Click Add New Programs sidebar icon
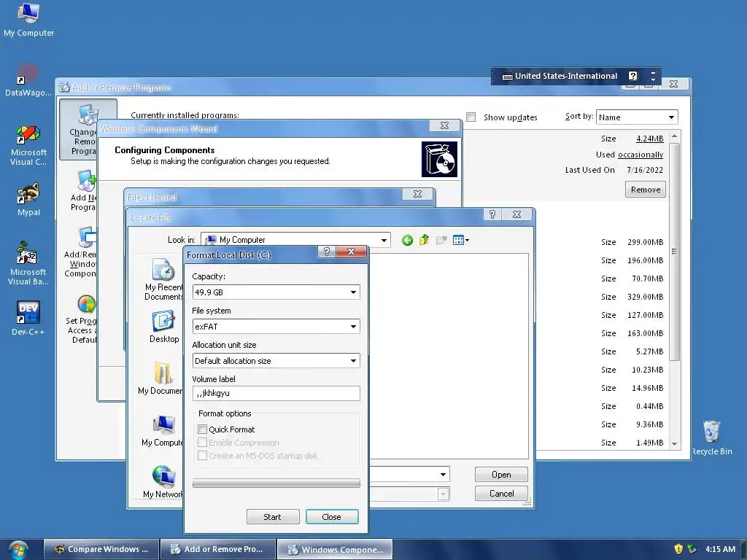The image size is (747, 560). (x=84, y=190)
